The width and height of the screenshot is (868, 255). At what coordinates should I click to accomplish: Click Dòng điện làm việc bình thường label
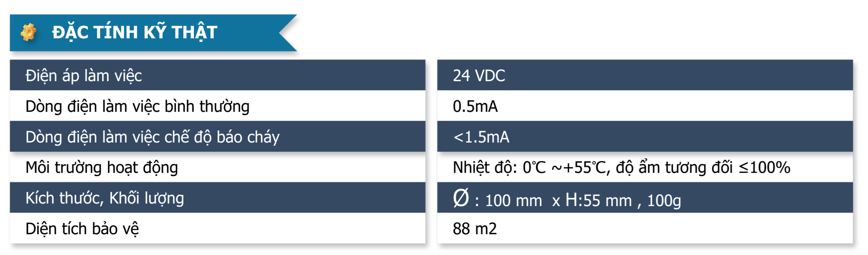click(137, 106)
